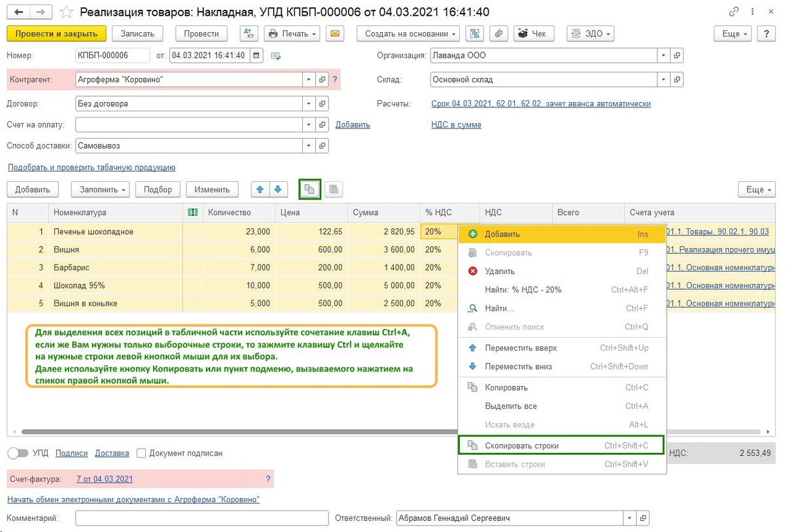The width and height of the screenshot is (785, 532).
Task: Move row up with blue arrow icon
Action: 260,189
